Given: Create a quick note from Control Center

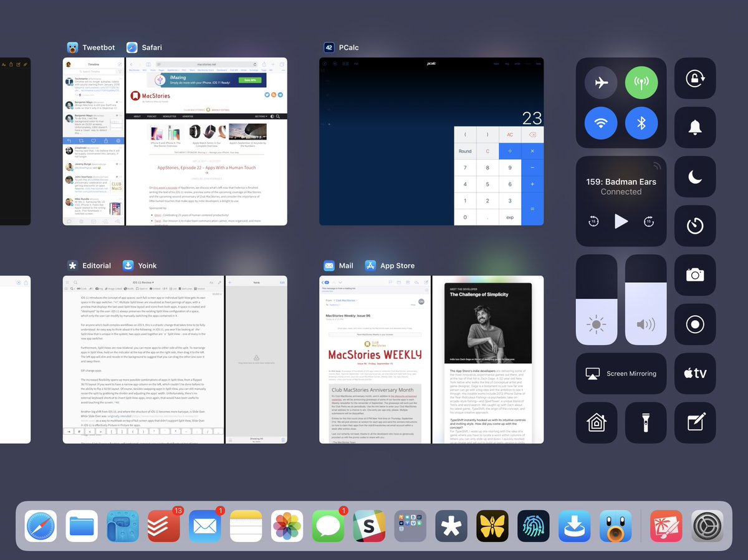Looking at the screenshot, I should (x=695, y=423).
